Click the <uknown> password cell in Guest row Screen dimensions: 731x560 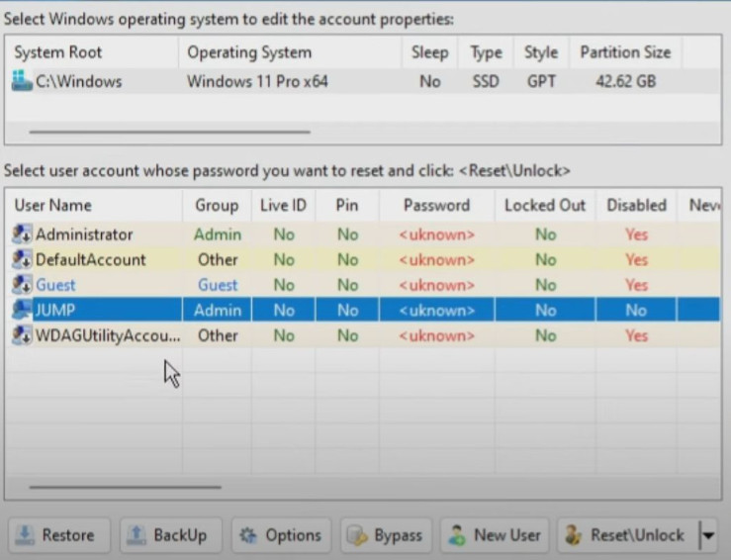click(437, 284)
